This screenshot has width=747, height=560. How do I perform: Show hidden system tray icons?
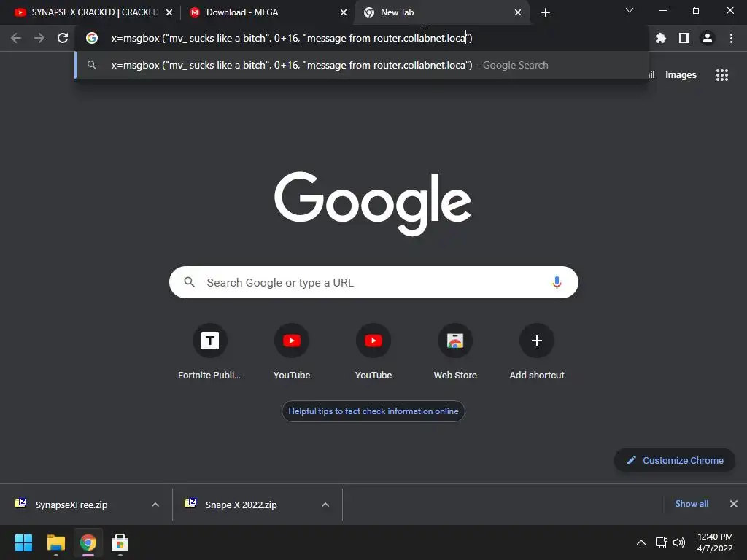(641, 542)
